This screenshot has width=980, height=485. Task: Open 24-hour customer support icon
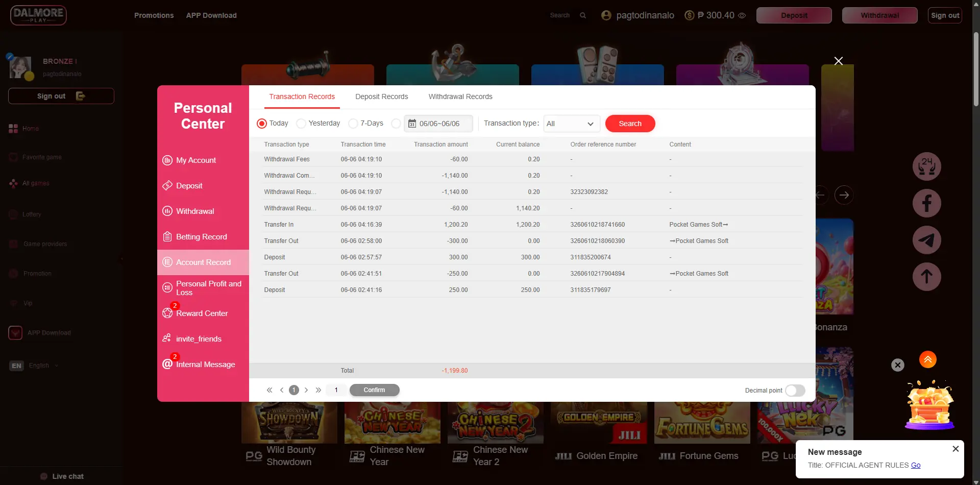click(926, 166)
